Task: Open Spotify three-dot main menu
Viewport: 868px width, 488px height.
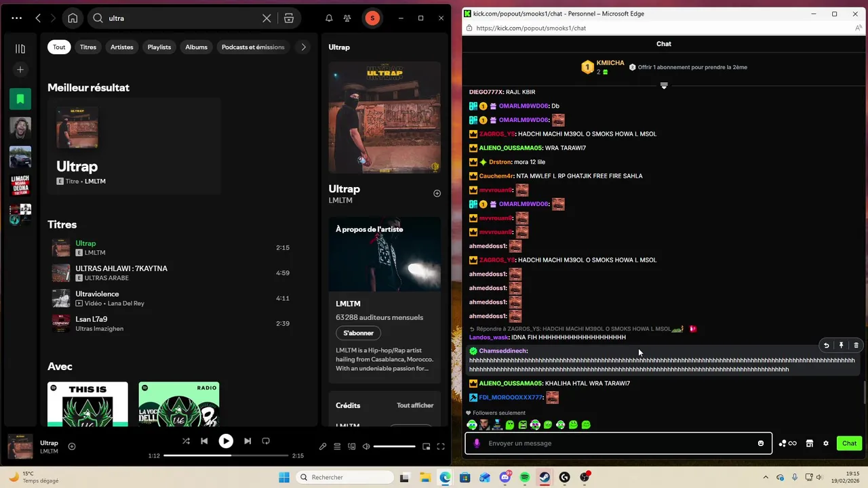Action: pos(16,18)
